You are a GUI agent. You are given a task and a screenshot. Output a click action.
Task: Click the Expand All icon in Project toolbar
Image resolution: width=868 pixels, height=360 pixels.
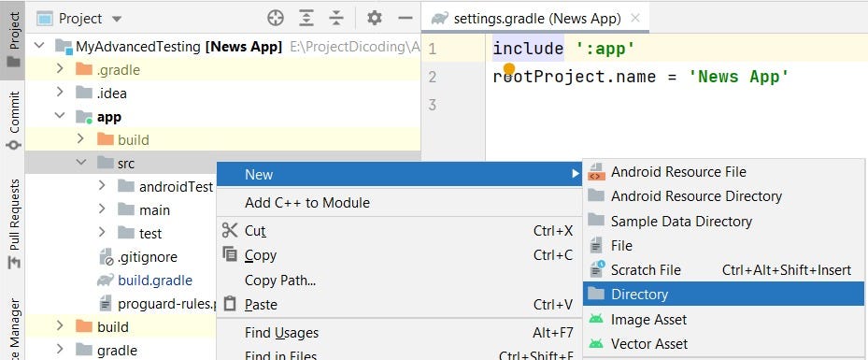click(306, 19)
